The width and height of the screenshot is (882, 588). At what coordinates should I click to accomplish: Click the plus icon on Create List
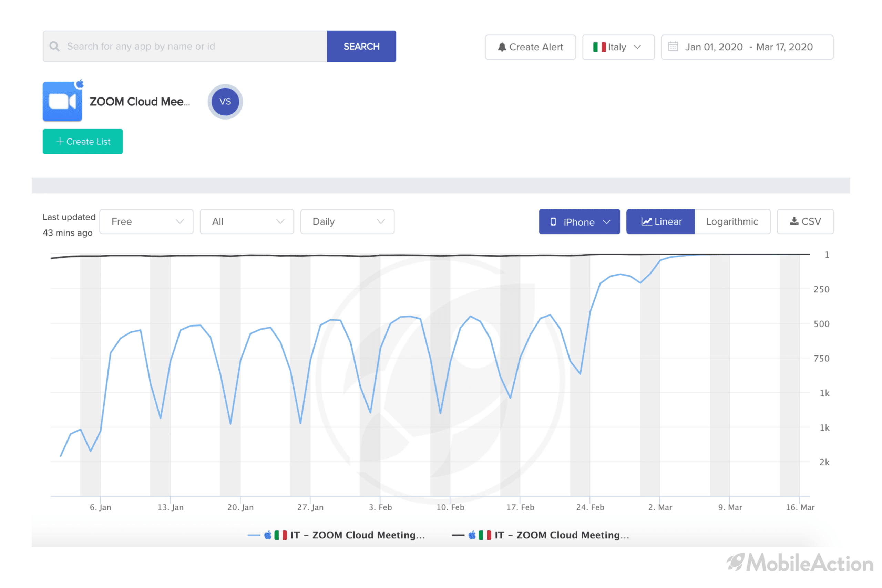coord(60,141)
